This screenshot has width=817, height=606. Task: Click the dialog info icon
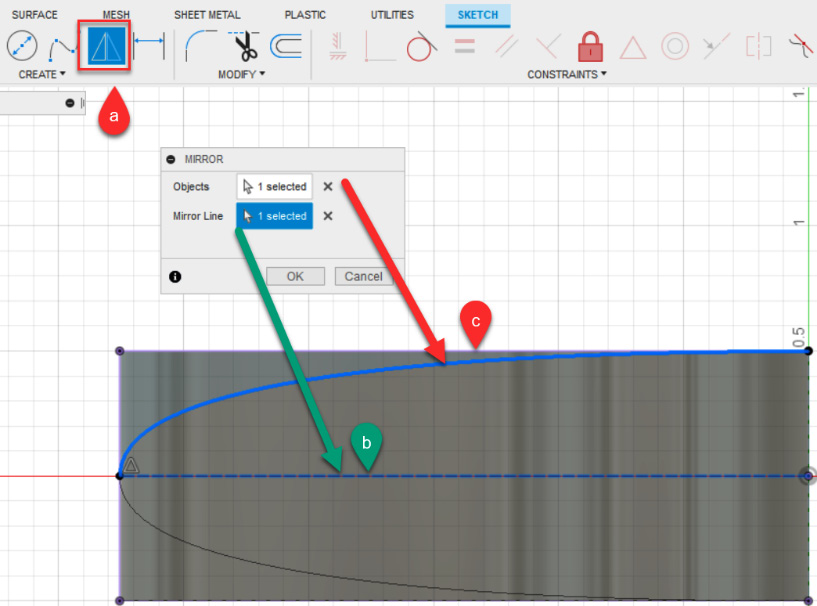pos(175,276)
